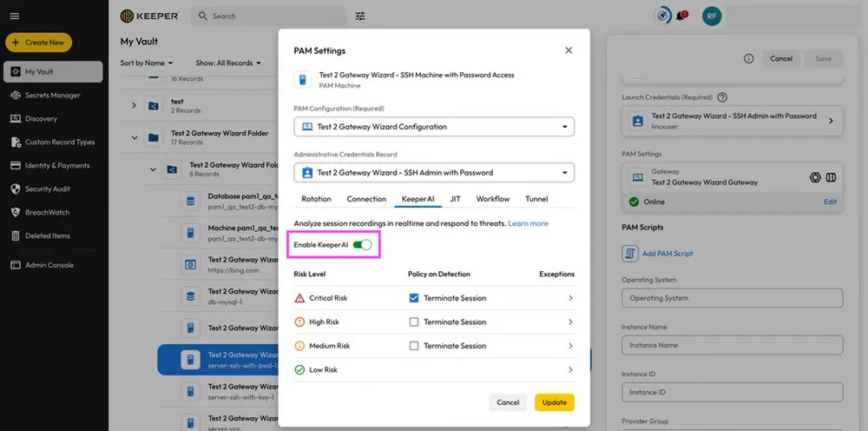868x431 pixels.
Task: Open the Show: All Records dropdown
Action: pos(228,63)
